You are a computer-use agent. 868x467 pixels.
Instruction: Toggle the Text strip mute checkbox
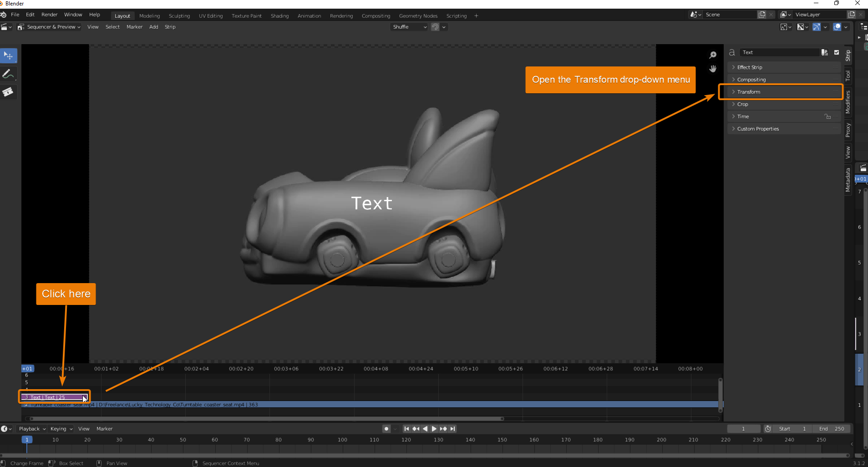(x=837, y=52)
